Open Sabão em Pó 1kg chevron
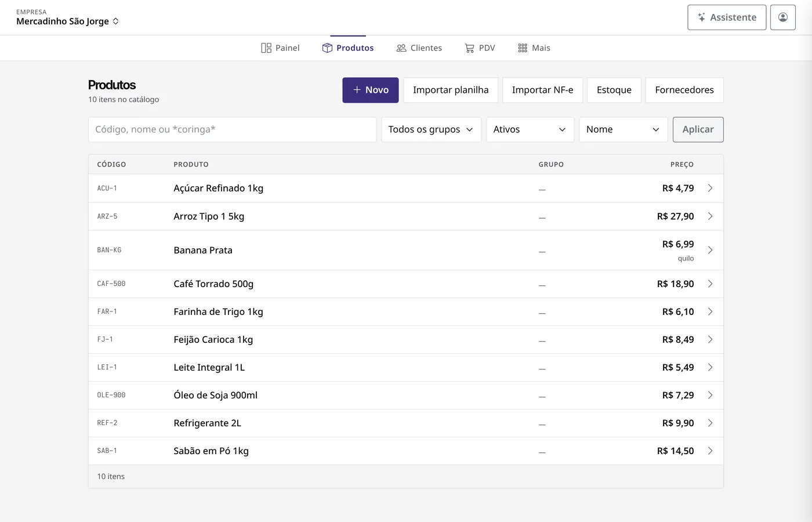The image size is (812, 522). tap(710, 451)
